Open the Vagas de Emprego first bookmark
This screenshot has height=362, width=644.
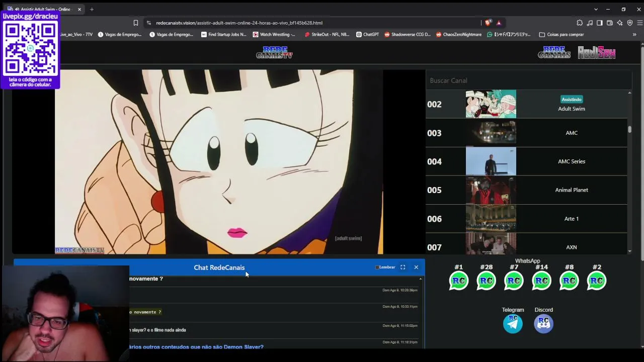[x=120, y=35]
